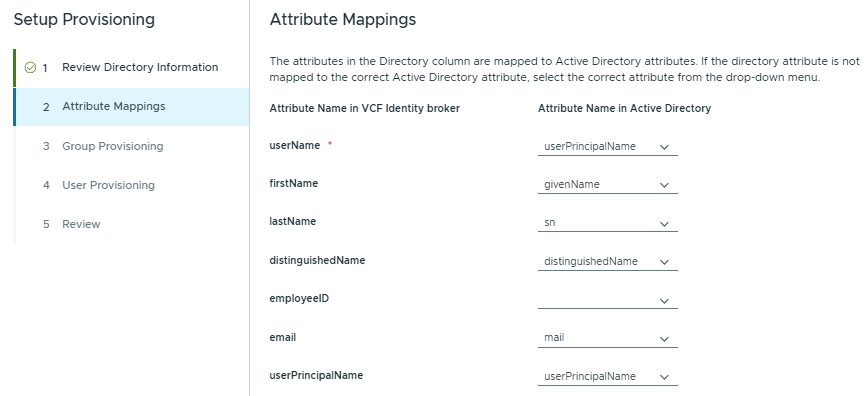
Task: Open the firstName givenName dropdown
Action: pyautogui.click(x=607, y=185)
